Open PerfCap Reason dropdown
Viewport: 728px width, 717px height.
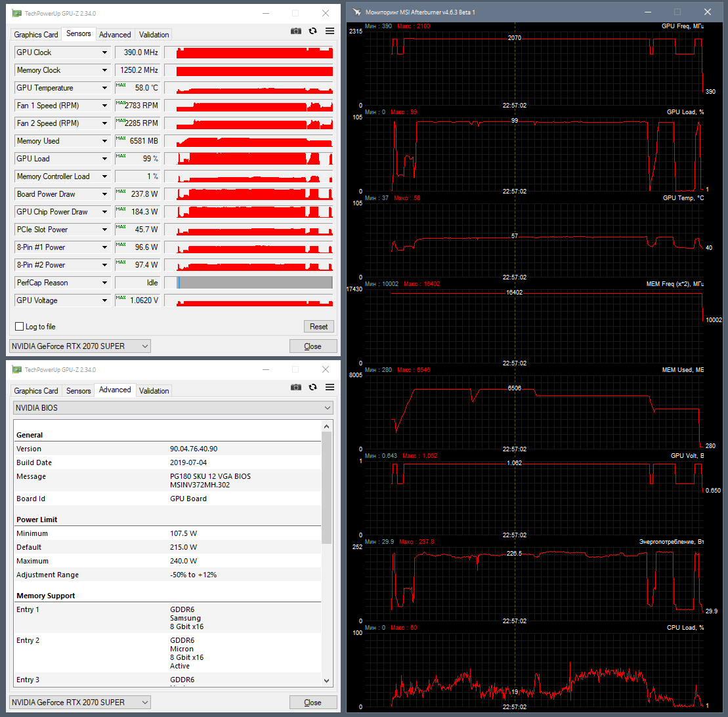[104, 283]
